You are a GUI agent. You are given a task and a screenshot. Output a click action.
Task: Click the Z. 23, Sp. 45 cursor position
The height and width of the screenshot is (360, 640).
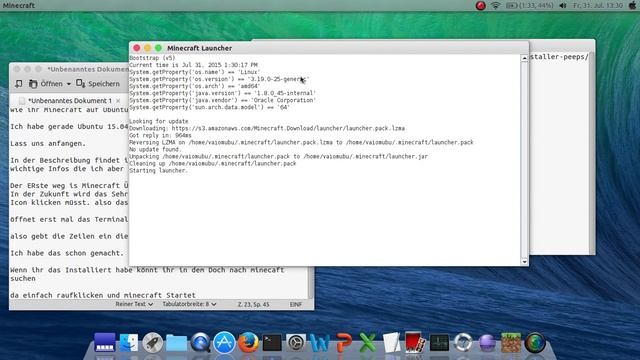253,304
